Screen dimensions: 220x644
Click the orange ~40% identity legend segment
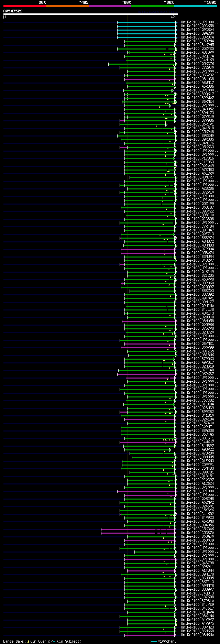click(67, 6)
